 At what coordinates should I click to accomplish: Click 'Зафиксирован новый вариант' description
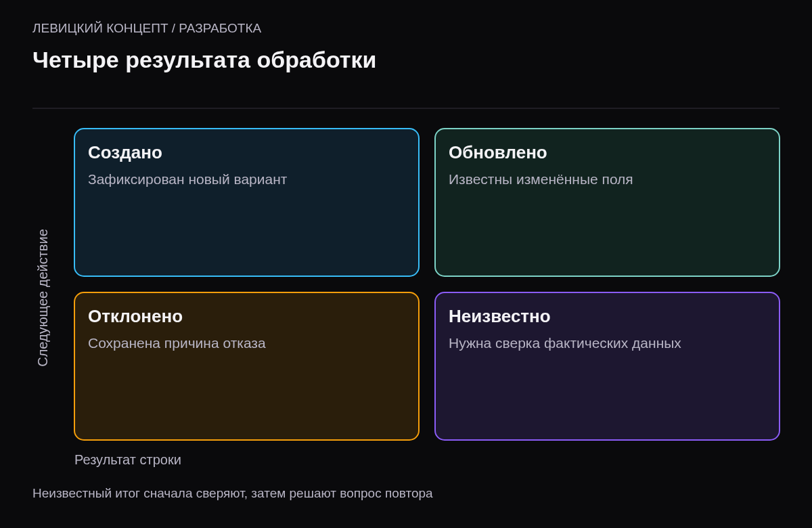tap(187, 179)
